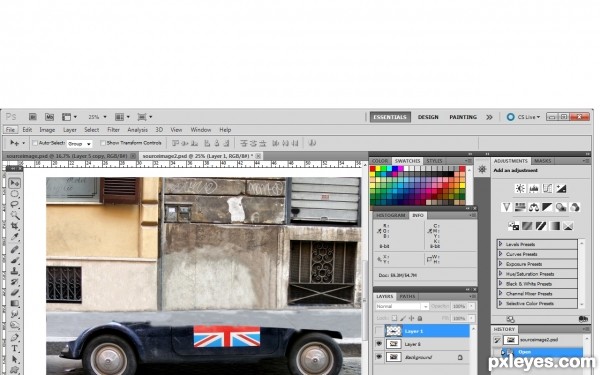This screenshot has height=375, width=600.
Task: Check Show Transform Controls
Action: 103,143
